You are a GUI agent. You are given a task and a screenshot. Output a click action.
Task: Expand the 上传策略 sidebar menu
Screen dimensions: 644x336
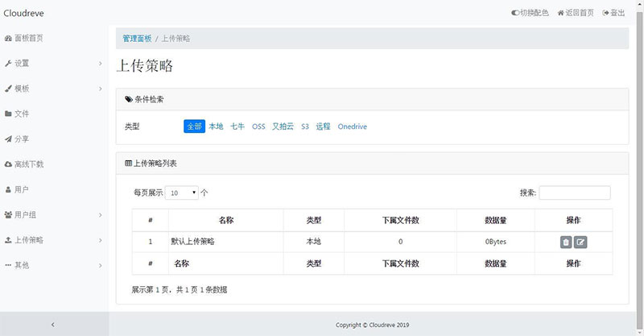pyautogui.click(x=52, y=240)
